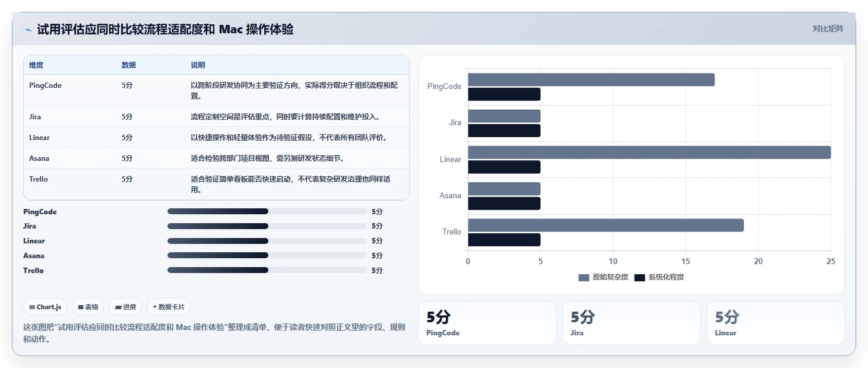Select the 进度 tag chip

pyautogui.click(x=125, y=307)
